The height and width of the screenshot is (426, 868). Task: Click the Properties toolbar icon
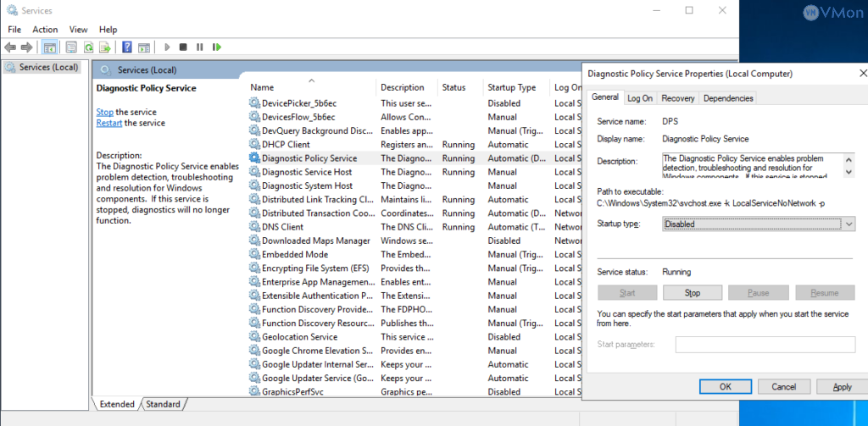(71, 47)
